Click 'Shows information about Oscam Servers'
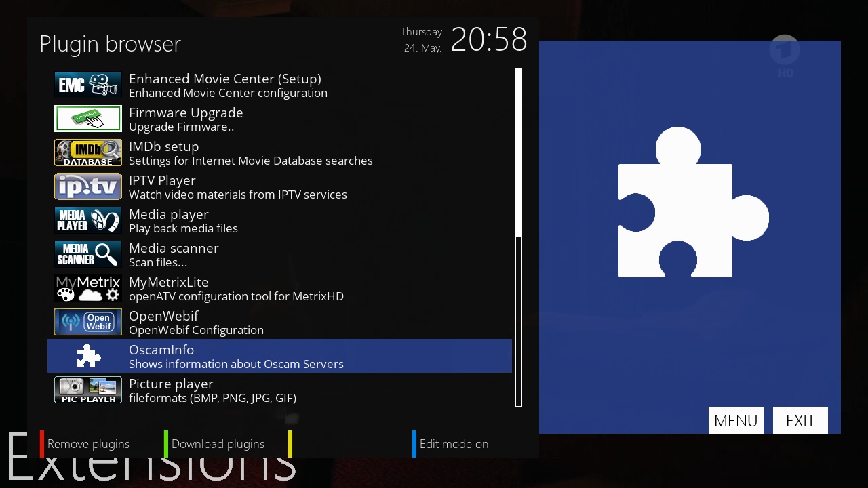 coord(236,365)
